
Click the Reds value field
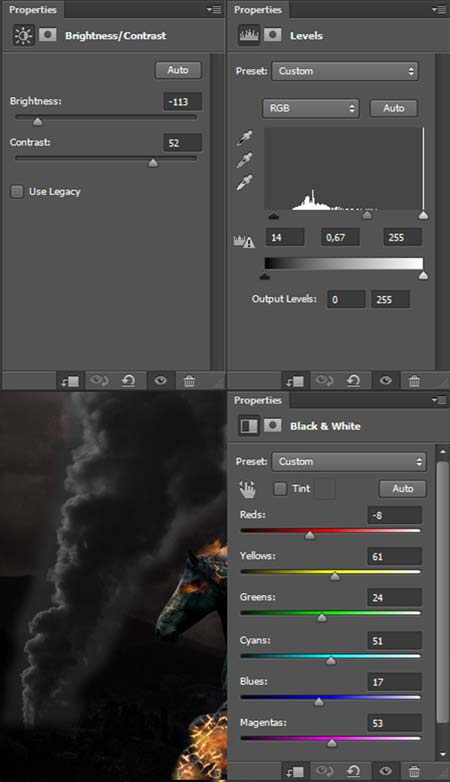(x=395, y=515)
